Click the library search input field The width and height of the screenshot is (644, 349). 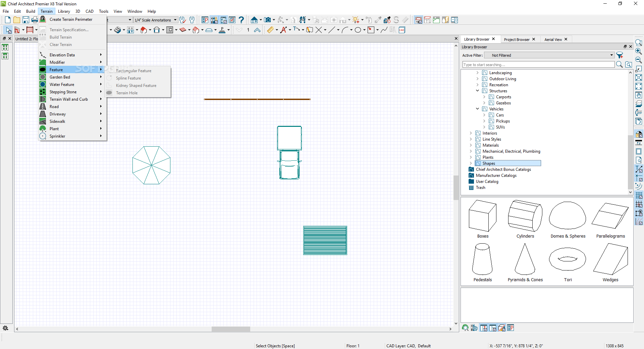tap(538, 64)
